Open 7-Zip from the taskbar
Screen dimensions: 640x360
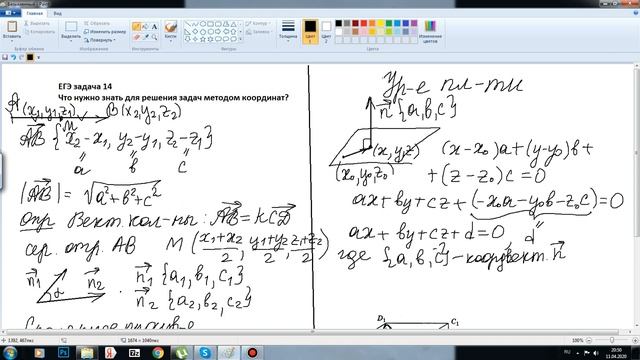point(134,352)
